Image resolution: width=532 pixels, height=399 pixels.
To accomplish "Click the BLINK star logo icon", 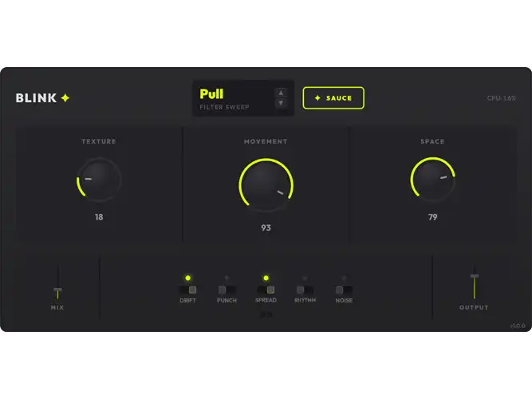I will click(x=65, y=98).
